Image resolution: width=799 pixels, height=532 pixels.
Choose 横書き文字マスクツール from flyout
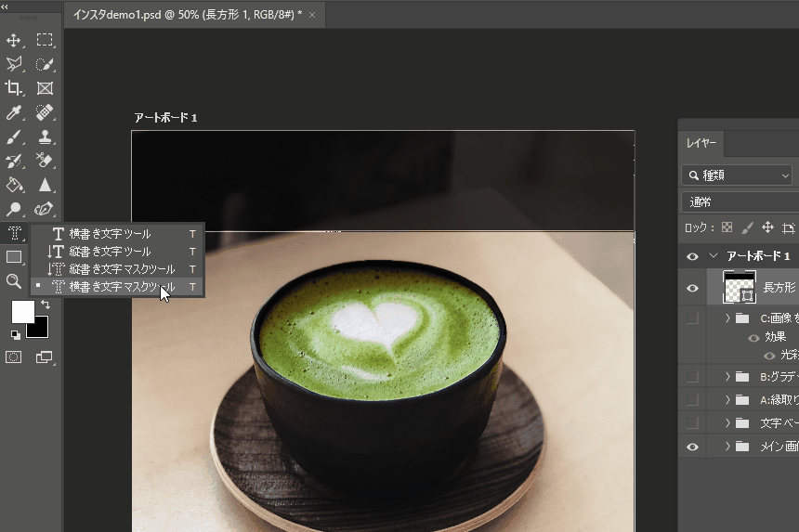[117, 287]
